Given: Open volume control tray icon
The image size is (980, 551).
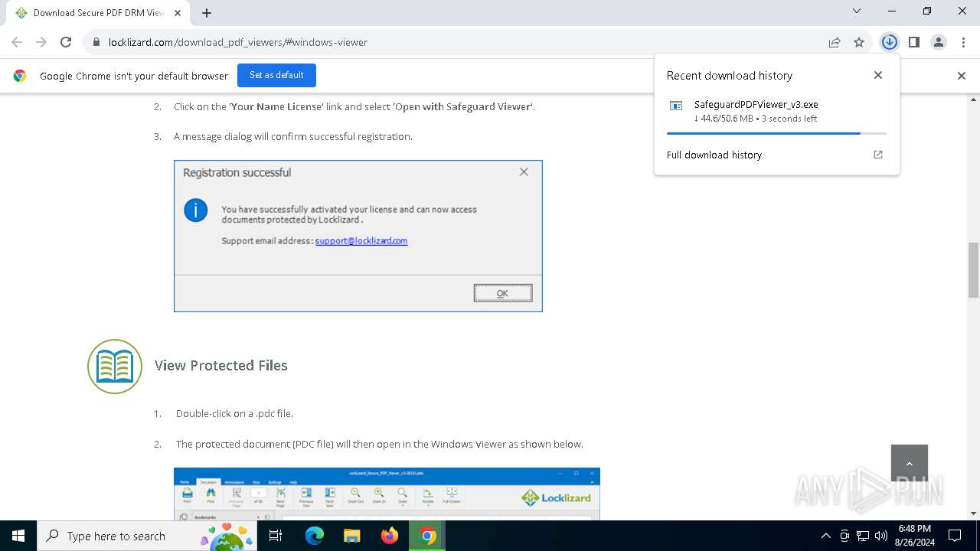Looking at the screenshot, I should coord(881,536).
